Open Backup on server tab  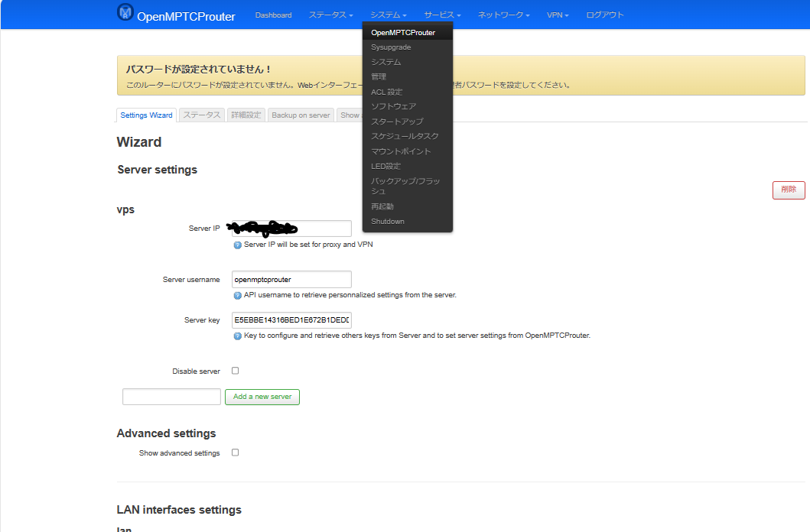301,115
